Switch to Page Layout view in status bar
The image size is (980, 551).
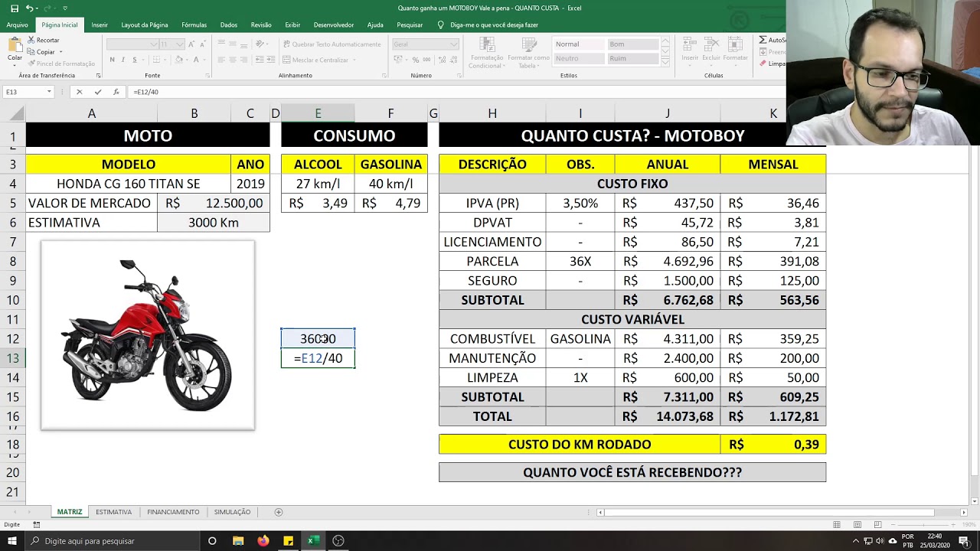[x=857, y=525]
